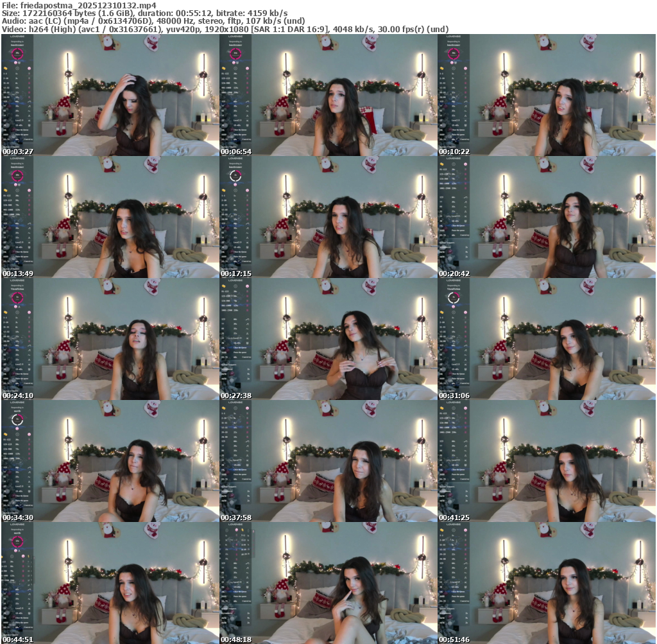Open the thumbnail at timestamp 00:27:38
The width and height of the screenshot is (657, 644).
click(x=328, y=339)
